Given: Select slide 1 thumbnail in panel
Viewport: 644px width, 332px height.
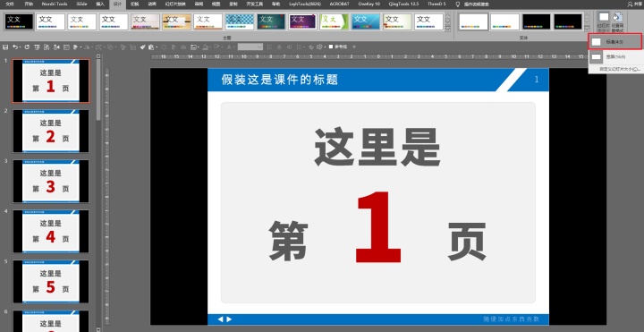Looking at the screenshot, I should point(50,81).
